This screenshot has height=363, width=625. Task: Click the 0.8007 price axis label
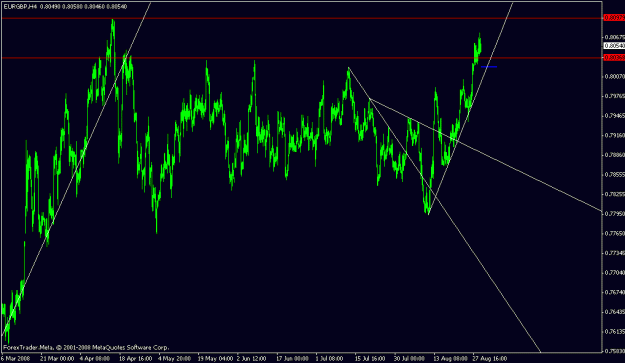coord(614,76)
